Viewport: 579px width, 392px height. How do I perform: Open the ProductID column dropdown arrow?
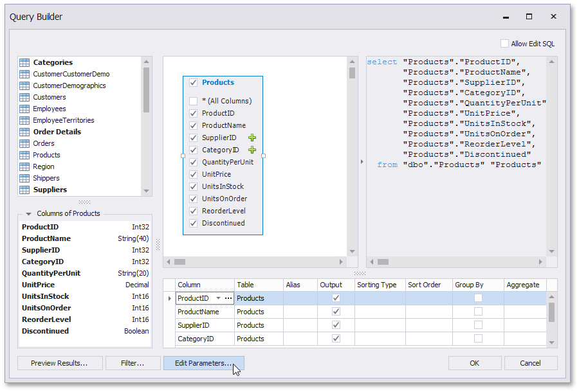tap(218, 298)
